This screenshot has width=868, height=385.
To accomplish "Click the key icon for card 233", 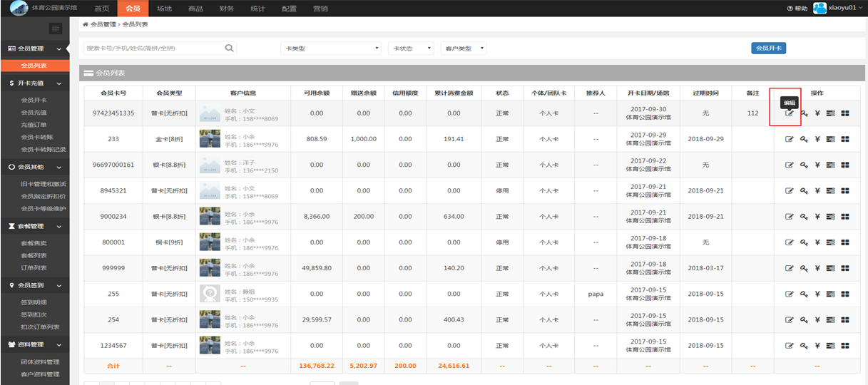I will (804, 139).
